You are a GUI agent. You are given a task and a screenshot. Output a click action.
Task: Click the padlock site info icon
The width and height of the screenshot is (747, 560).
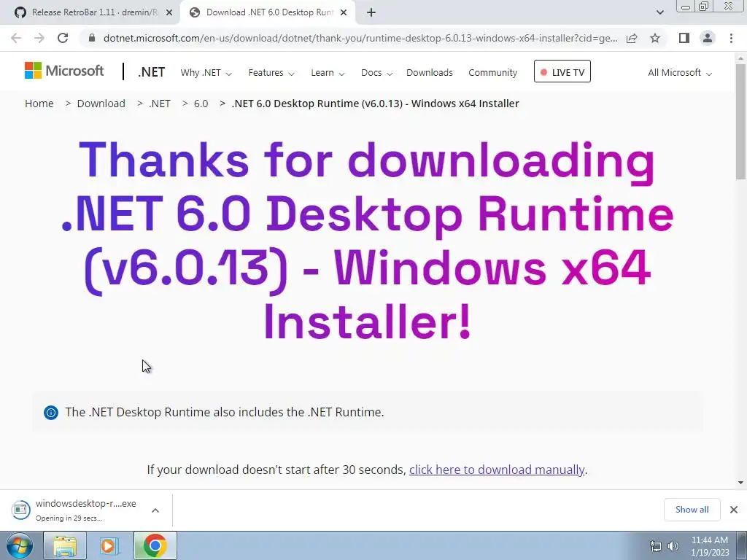[91, 38]
